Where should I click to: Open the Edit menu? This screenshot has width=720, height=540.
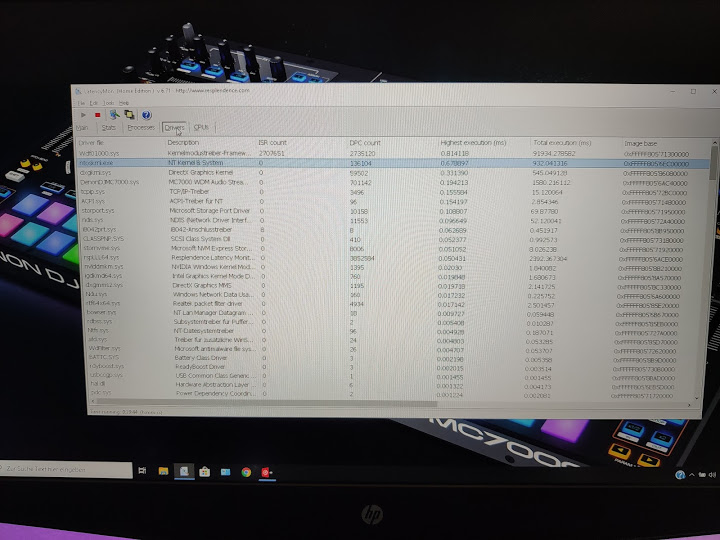tap(94, 103)
